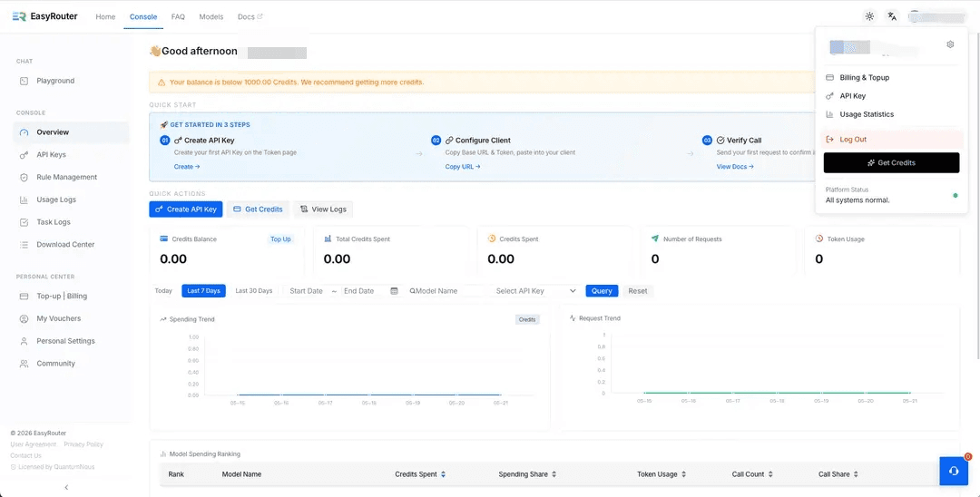Switch to the Console tab
This screenshot has height=497, width=980.
pos(143,17)
